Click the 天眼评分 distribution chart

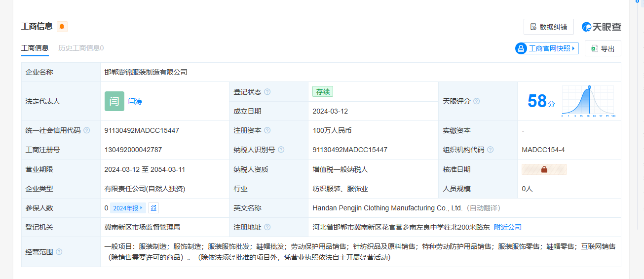588,101
